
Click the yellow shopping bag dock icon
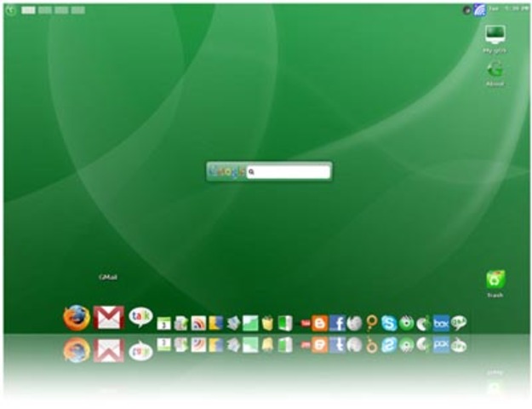coord(267,323)
